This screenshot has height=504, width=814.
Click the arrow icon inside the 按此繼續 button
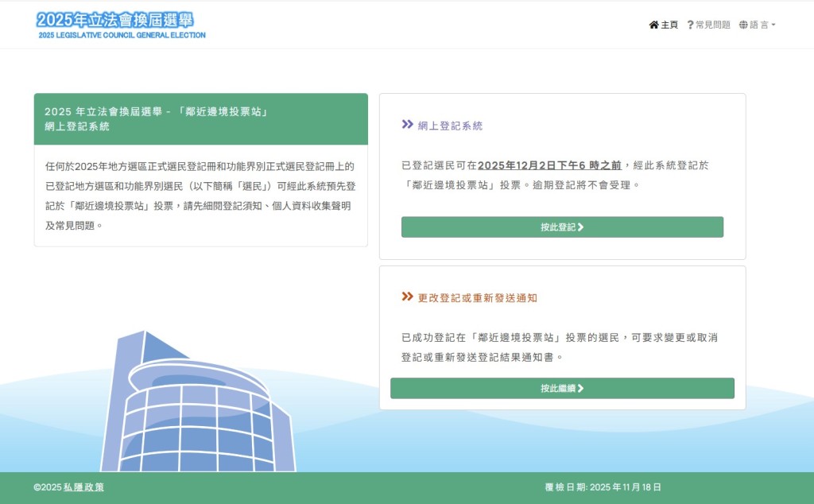pos(579,388)
